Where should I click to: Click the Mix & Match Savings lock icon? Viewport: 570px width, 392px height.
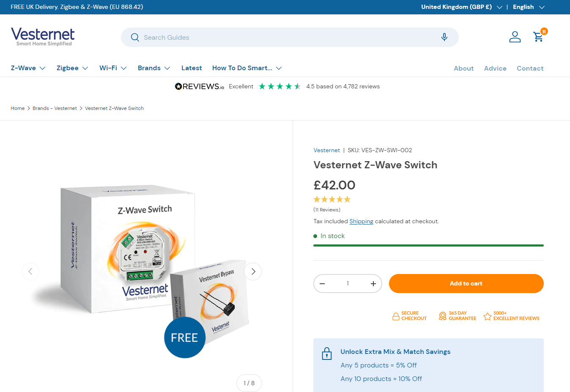[x=326, y=353]
